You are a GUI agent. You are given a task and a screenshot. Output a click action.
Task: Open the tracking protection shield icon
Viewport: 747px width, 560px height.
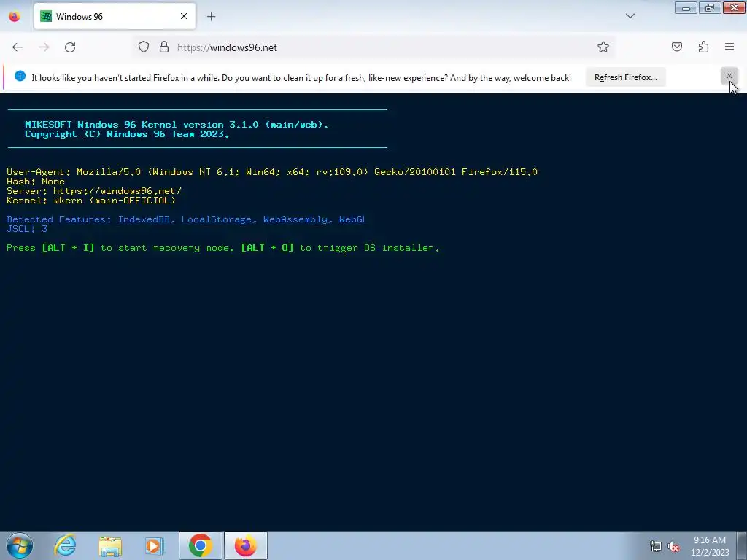click(144, 47)
